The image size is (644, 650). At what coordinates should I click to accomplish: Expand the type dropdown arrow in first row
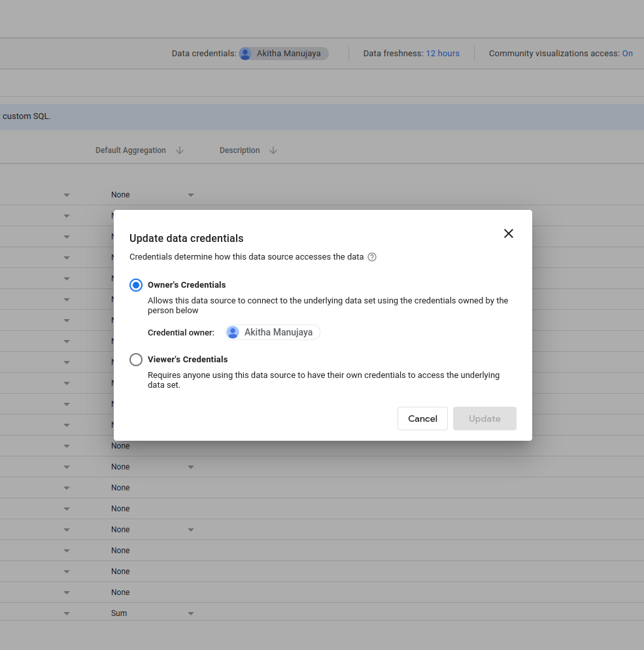tap(66, 195)
